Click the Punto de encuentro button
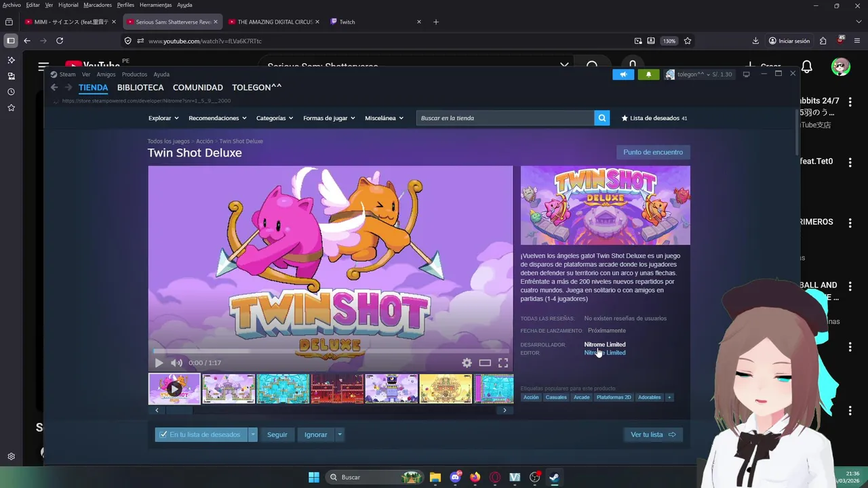The image size is (868, 488). (x=653, y=152)
